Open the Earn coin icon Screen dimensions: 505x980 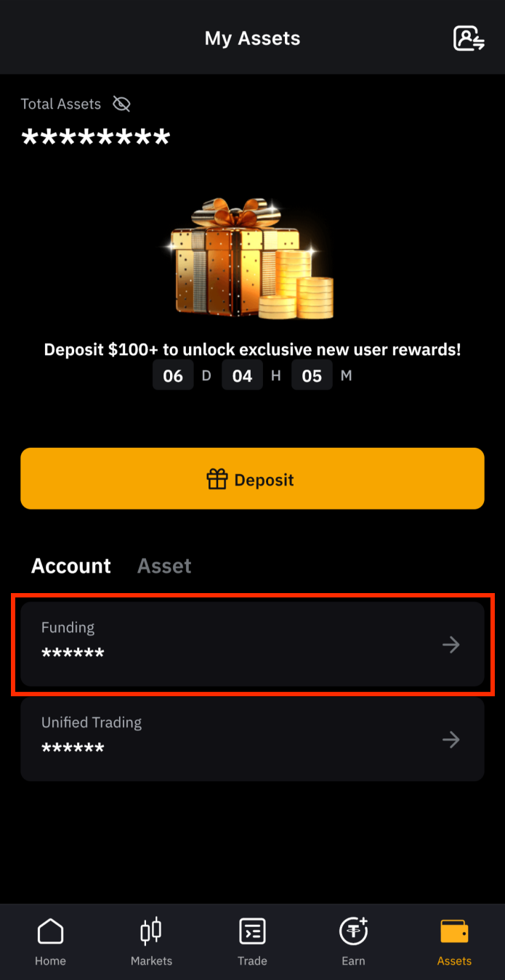coord(354,931)
